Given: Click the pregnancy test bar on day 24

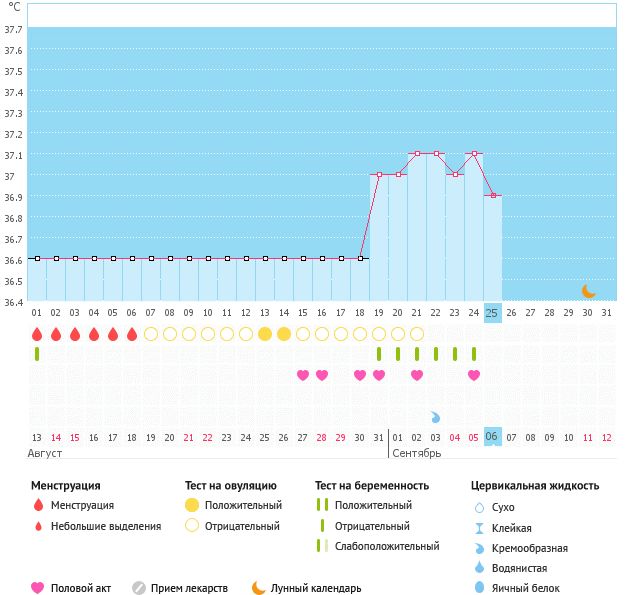Looking at the screenshot, I should (x=474, y=354).
